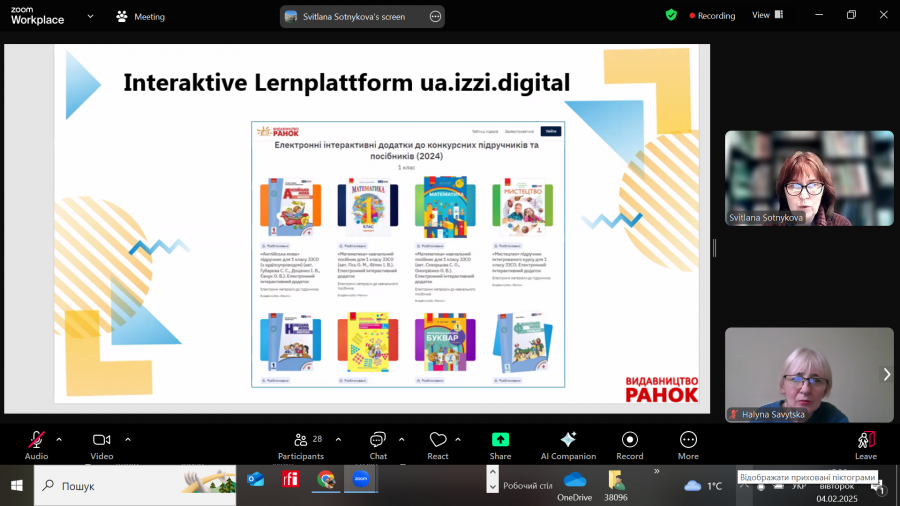Image resolution: width=900 pixels, height=506 pixels.
Task: Open the 38096 folder shortcut
Action: [616, 485]
